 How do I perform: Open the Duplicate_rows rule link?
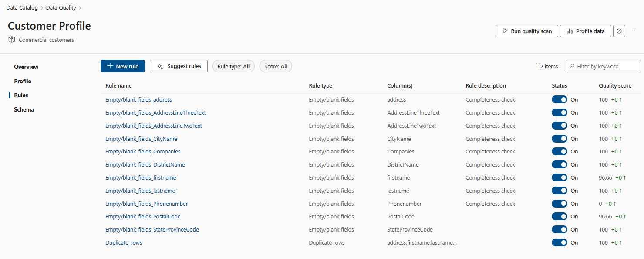click(x=124, y=243)
